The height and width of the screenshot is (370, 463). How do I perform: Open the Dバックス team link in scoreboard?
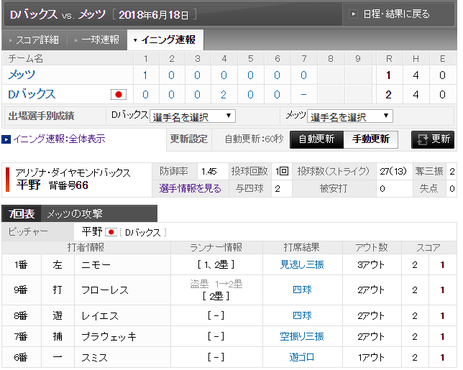pos(32,94)
